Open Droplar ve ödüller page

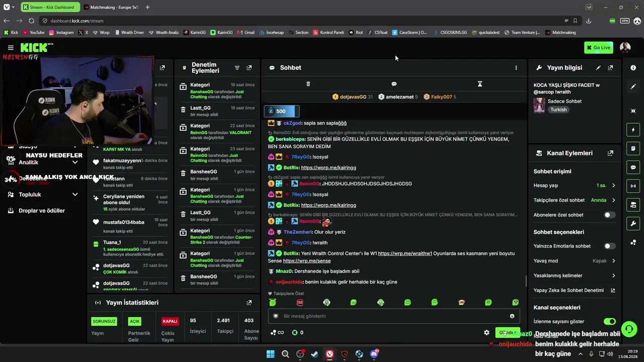pos(42,211)
